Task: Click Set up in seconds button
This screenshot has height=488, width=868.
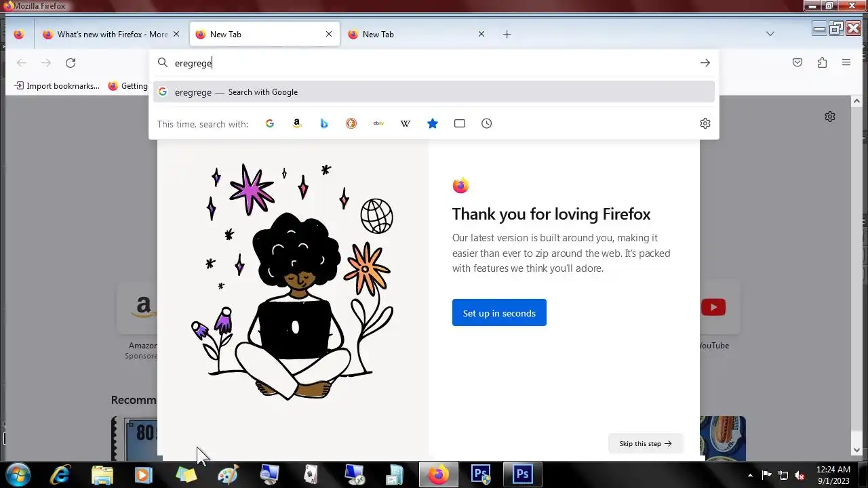Action: tap(499, 312)
